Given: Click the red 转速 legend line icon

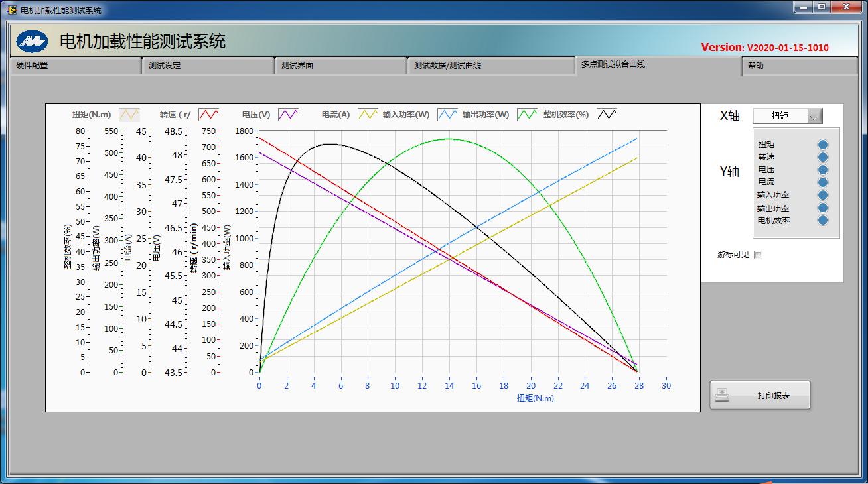Looking at the screenshot, I should 208,115.
